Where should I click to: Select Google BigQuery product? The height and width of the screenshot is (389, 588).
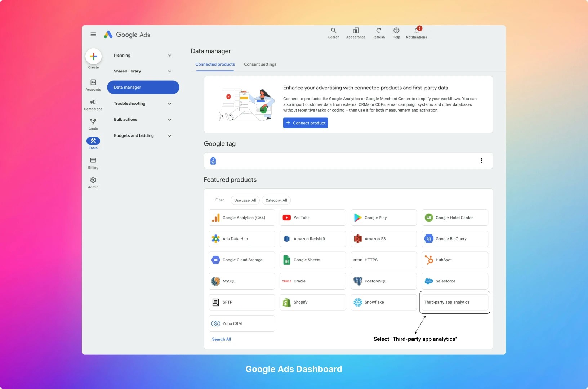coord(455,239)
